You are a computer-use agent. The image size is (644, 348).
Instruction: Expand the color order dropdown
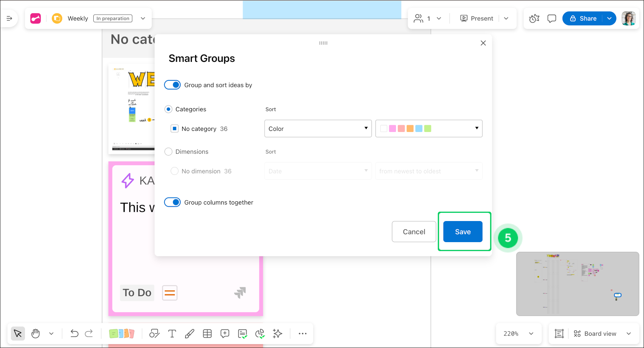(x=428, y=129)
